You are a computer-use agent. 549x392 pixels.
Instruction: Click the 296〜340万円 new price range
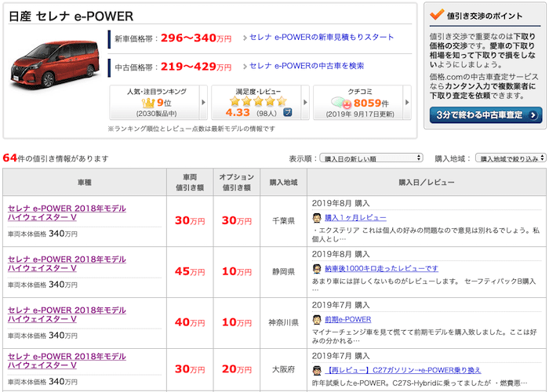(x=196, y=38)
